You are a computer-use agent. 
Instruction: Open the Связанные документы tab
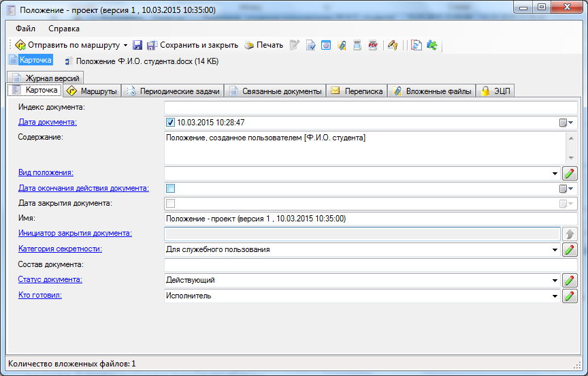pyautogui.click(x=275, y=91)
